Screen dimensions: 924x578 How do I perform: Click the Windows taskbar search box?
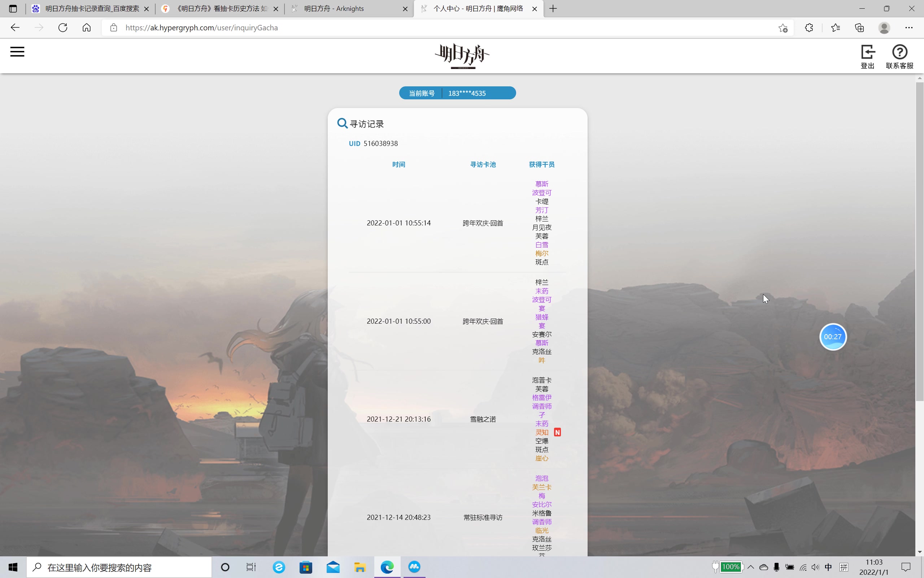pyautogui.click(x=119, y=567)
